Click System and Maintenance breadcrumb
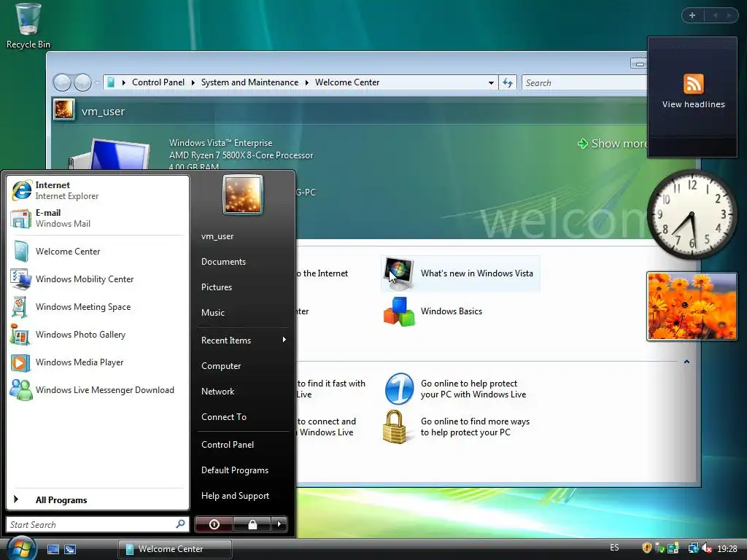Image resolution: width=747 pixels, height=560 pixels. tap(249, 82)
